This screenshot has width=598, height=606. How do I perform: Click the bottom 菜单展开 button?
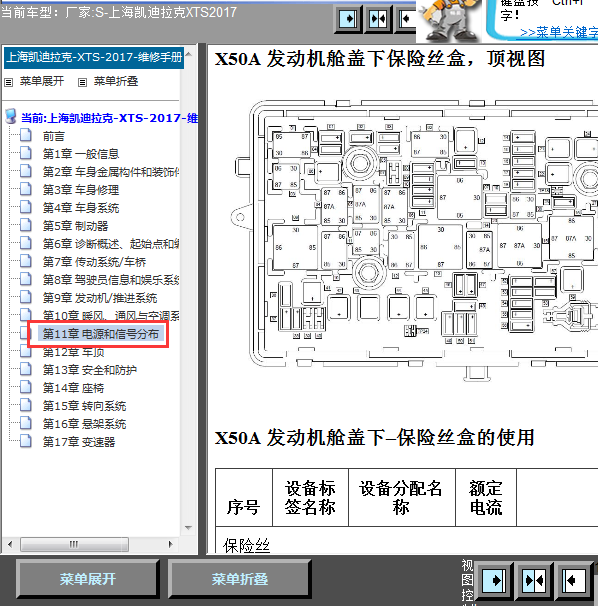coord(88,579)
